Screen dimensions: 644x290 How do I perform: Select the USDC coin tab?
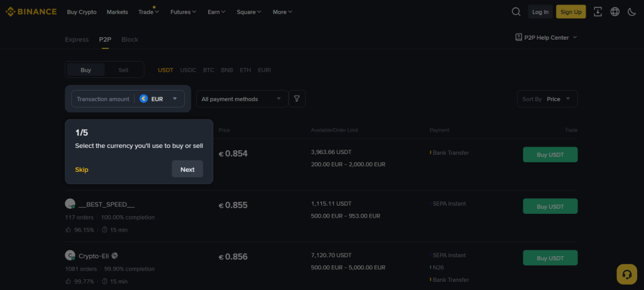[x=188, y=70]
